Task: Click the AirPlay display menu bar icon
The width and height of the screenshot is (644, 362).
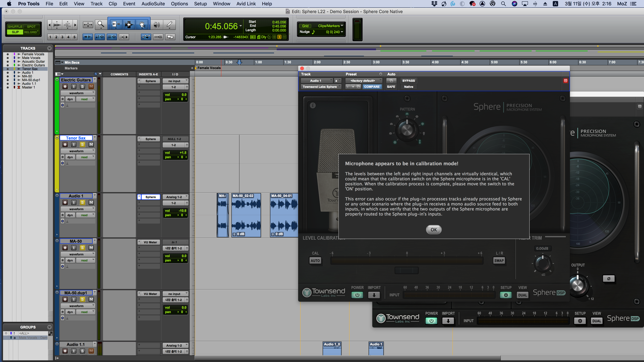Action: point(525,4)
